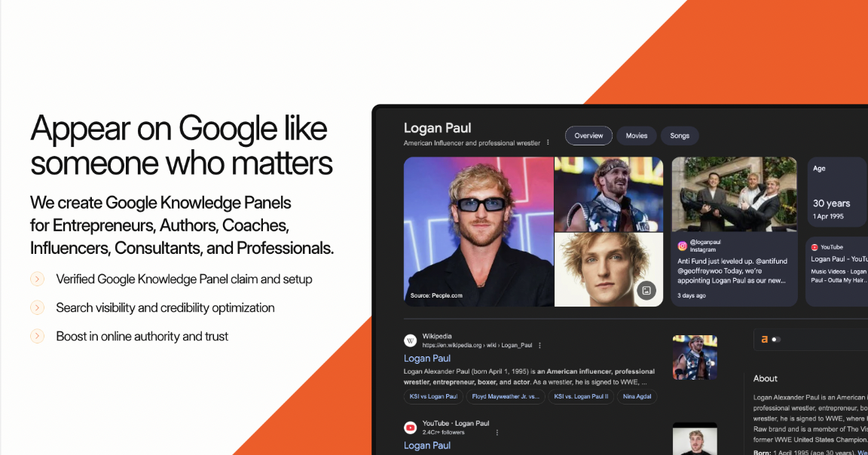The width and height of the screenshot is (868, 455).
Task: Open the large Logan Paul sunglasses photo
Action: [x=478, y=231]
